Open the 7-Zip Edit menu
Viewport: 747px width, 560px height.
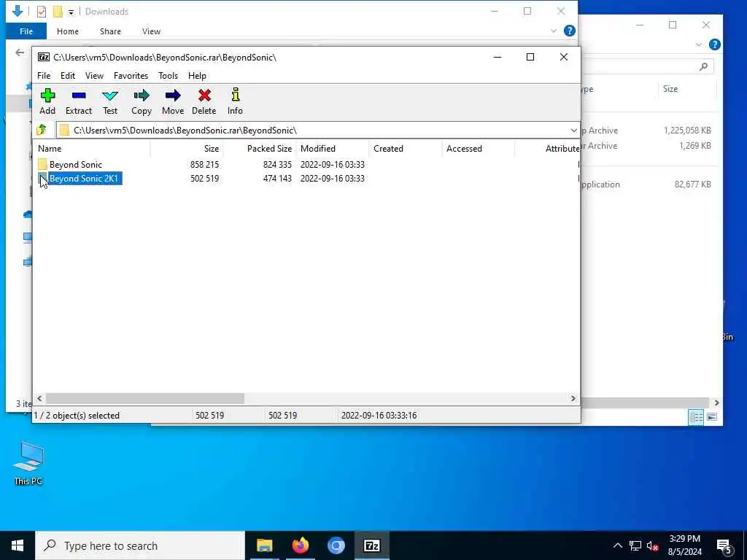pos(68,76)
